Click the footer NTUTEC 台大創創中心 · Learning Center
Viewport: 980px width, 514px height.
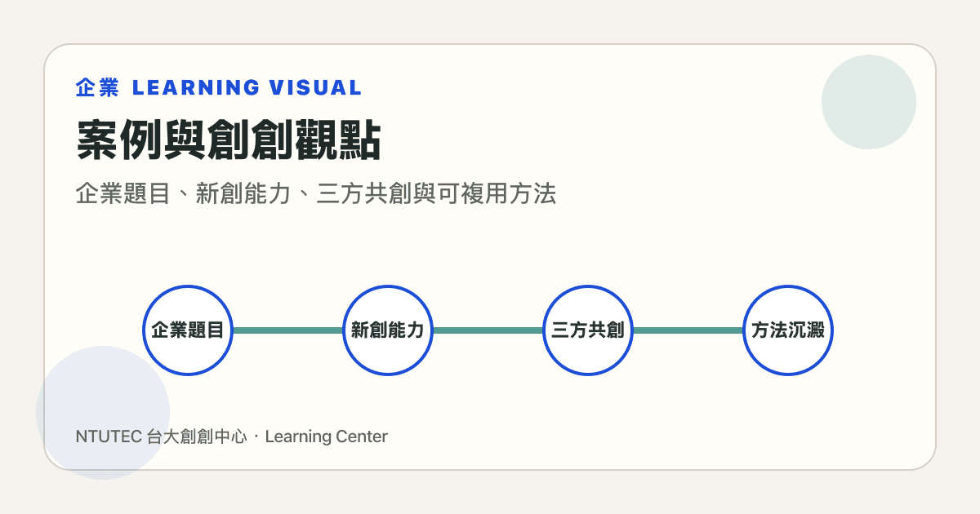click(231, 436)
